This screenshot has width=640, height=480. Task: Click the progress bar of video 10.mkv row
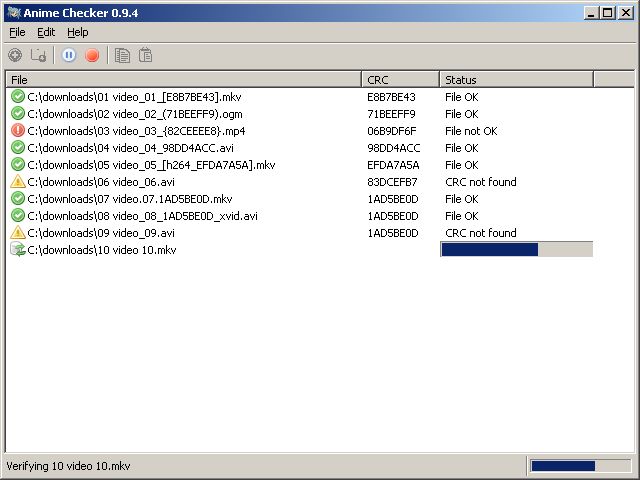pyautogui.click(x=517, y=249)
